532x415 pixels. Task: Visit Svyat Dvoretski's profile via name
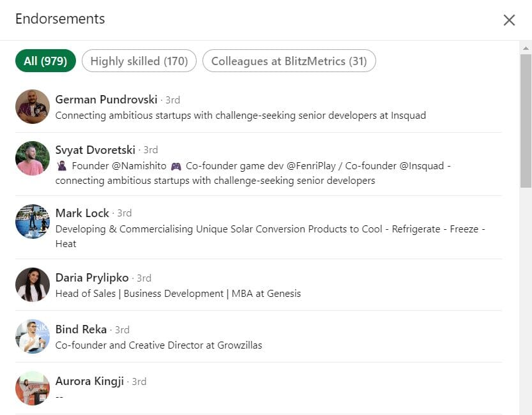coord(95,150)
